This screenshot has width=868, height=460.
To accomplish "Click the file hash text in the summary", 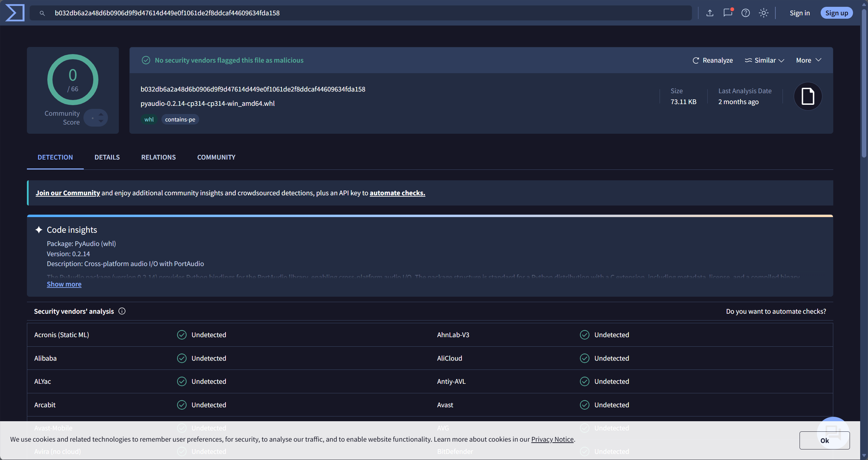I will tap(253, 89).
